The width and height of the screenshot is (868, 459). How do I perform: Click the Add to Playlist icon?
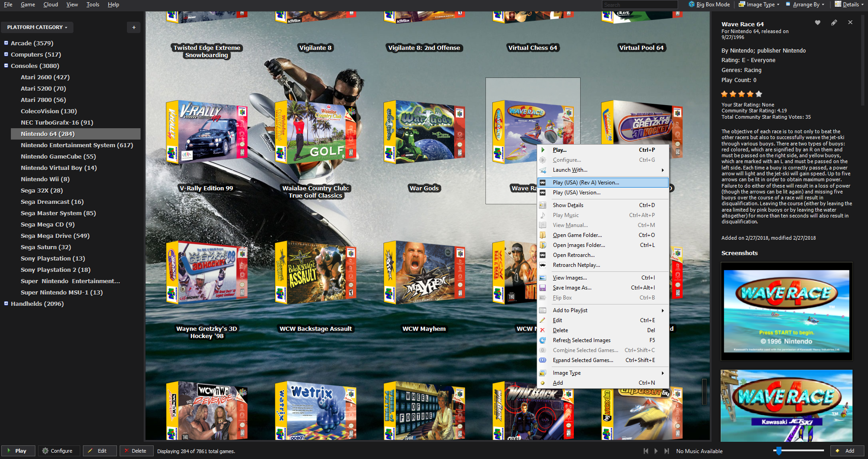pyautogui.click(x=543, y=310)
